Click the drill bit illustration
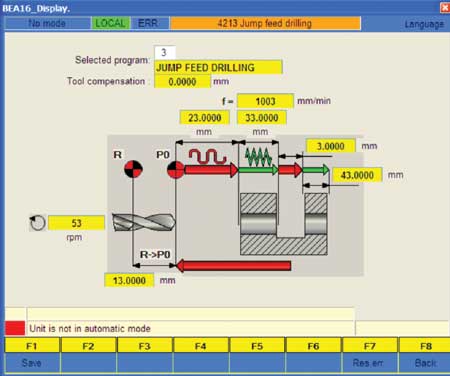Image resolution: width=450 pixels, height=376 pixels. click(x=144, y=222)
